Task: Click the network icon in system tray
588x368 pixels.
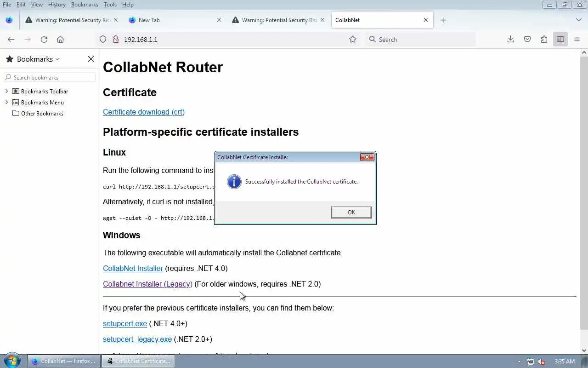Action: click(531, 362)
